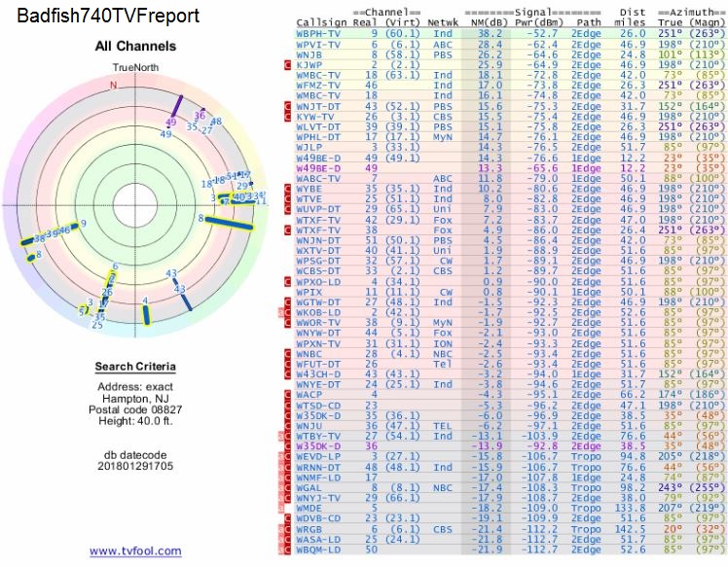Select the WNJB callsign in the table
The height and width of the screenshot is (567, 728).
[312, 54]
